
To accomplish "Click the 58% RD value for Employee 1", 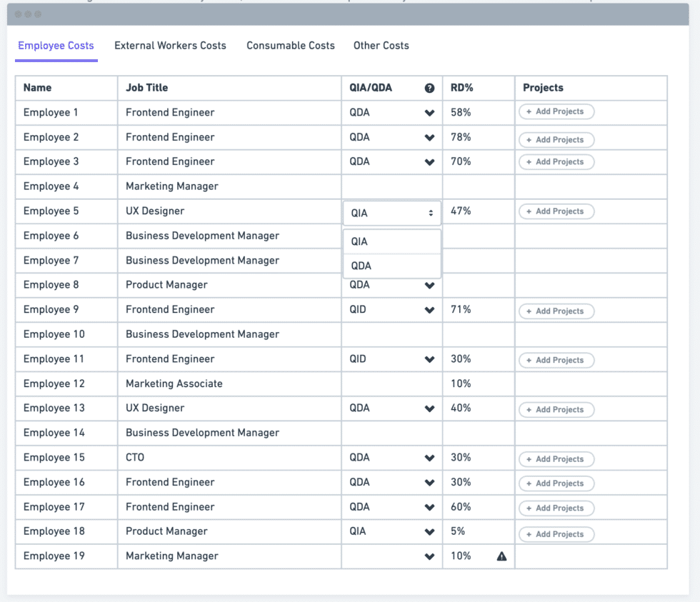I will pos(461,112).
